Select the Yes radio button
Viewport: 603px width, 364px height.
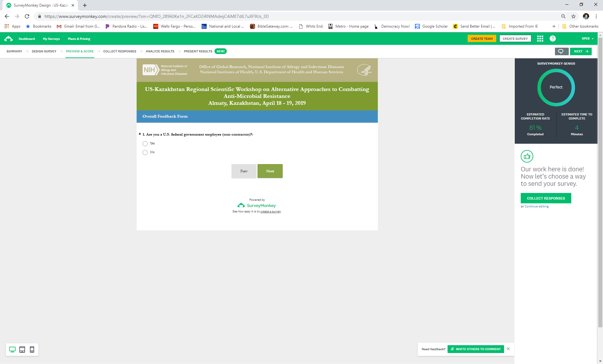[x=145, y=144]
